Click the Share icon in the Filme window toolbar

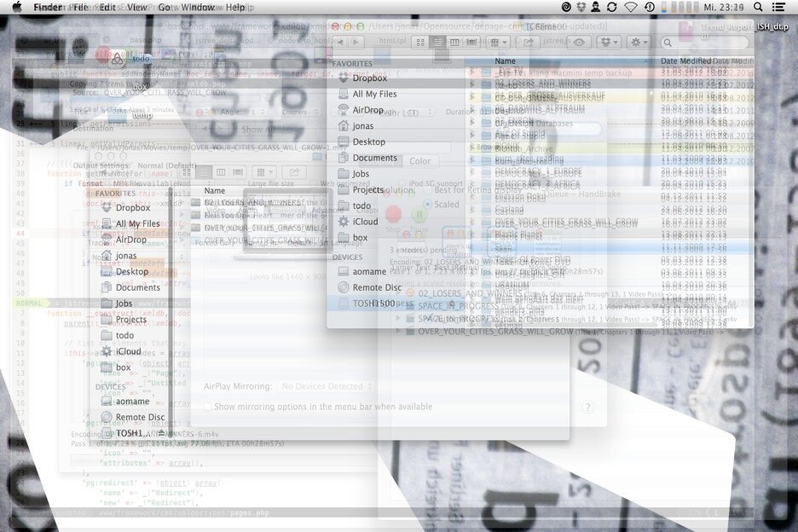(529, 43)
